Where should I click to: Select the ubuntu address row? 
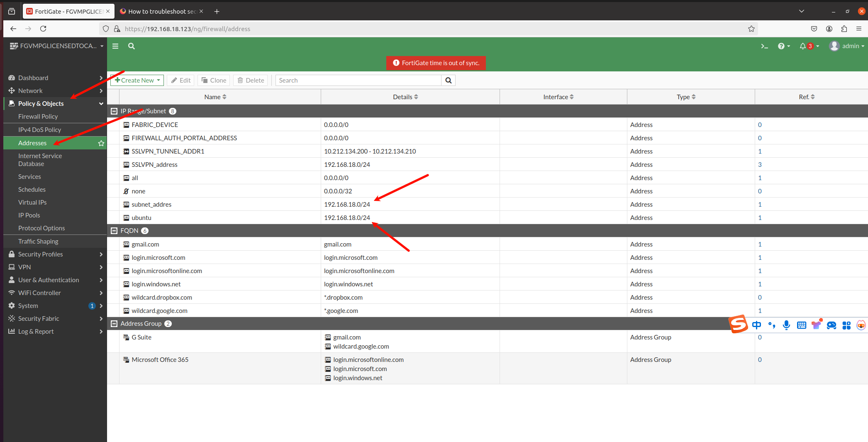coord(488,218)
